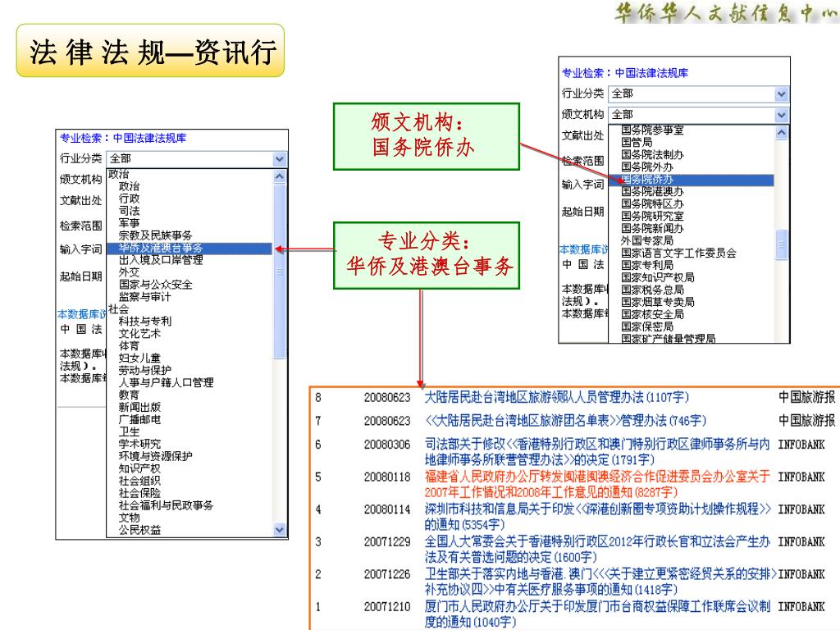Select 社会保险 in the category list
The width and height of the screenshot is (840, 630).
pos(139,493)
